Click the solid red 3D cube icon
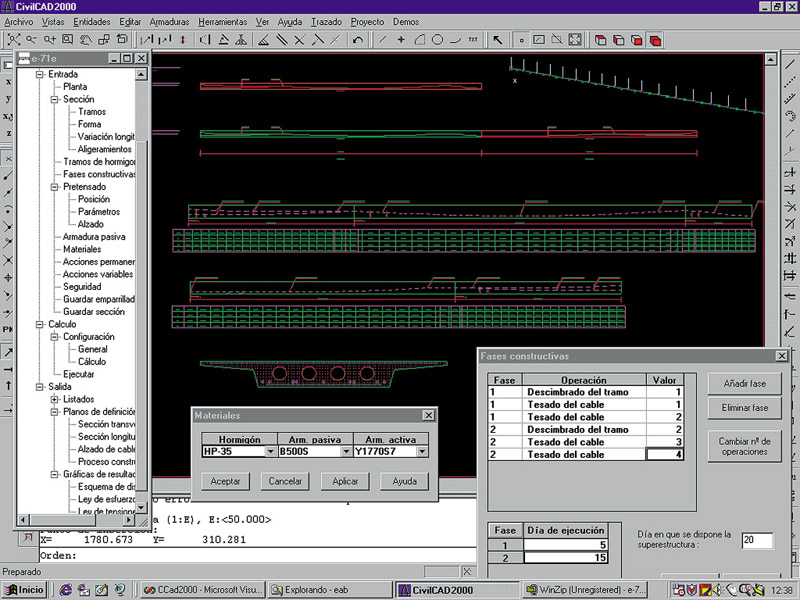 [655, 40]
